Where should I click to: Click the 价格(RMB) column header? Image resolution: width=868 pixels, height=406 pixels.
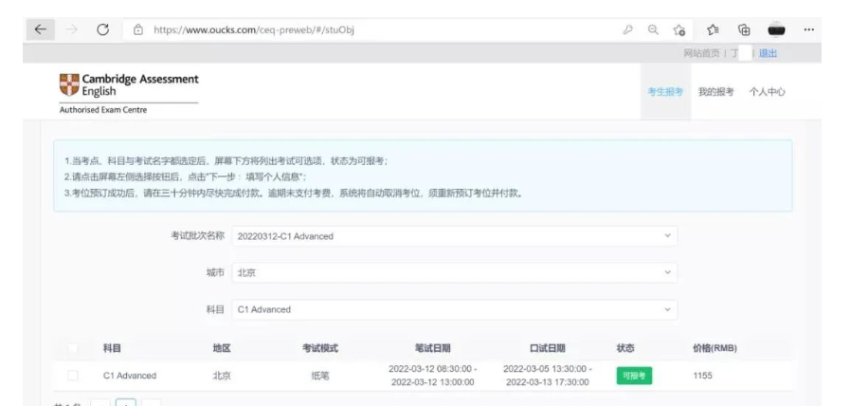tap(715, 348)
